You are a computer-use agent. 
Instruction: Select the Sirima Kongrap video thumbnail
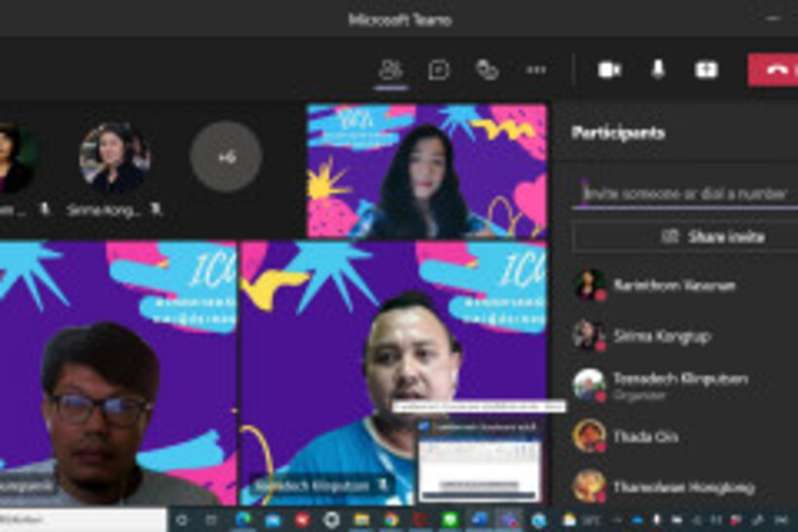coord(115,157)
